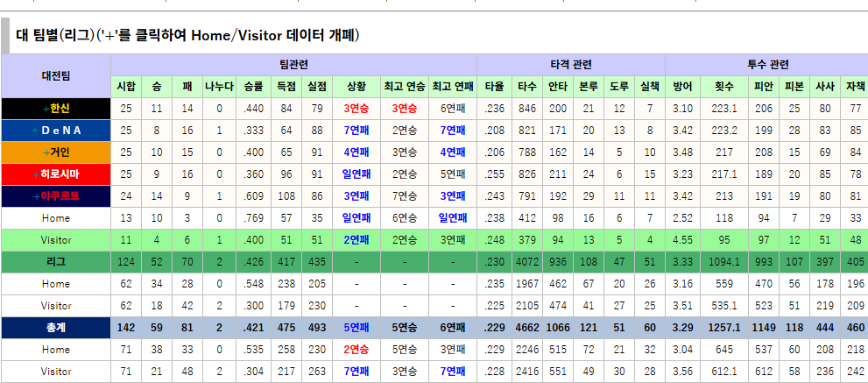Click the 1257.1 innings cell
Viewport: 868px width, 383px height.
point(724,328)
